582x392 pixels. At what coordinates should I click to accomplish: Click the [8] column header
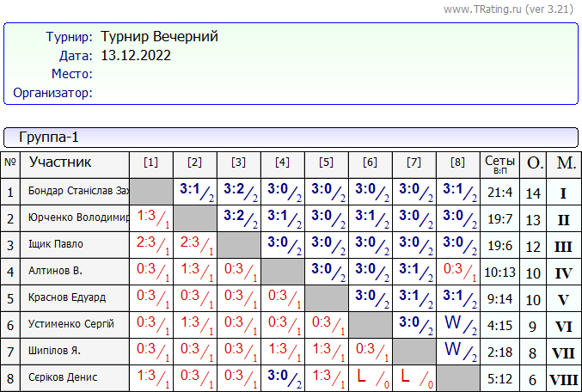coord(456,162)
